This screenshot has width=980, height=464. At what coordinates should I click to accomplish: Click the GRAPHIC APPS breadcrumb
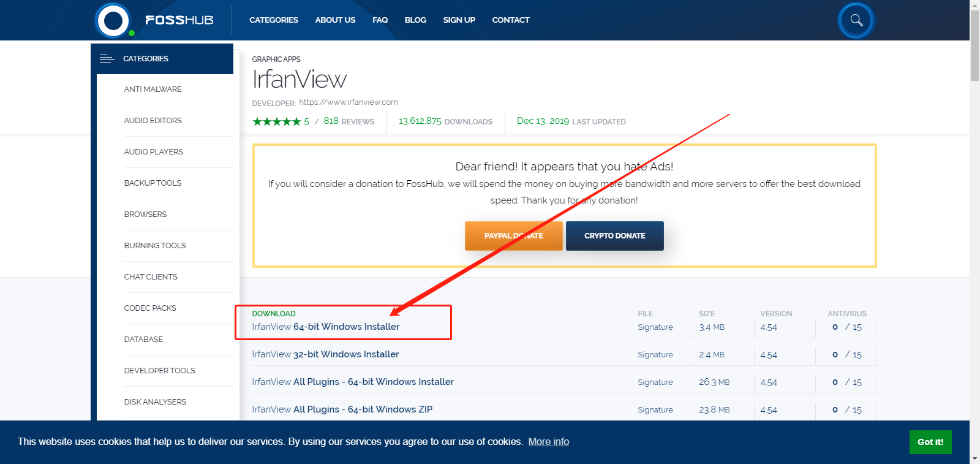coord(276,59)
